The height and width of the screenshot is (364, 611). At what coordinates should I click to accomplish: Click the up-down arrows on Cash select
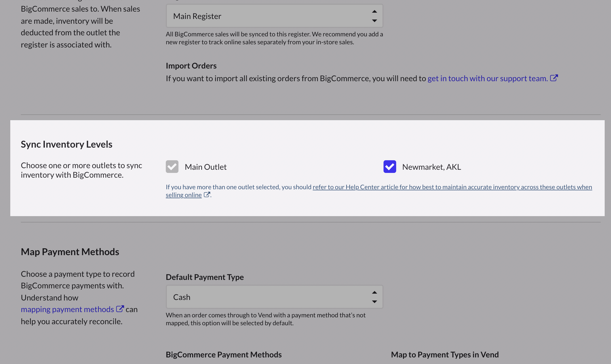374,297
